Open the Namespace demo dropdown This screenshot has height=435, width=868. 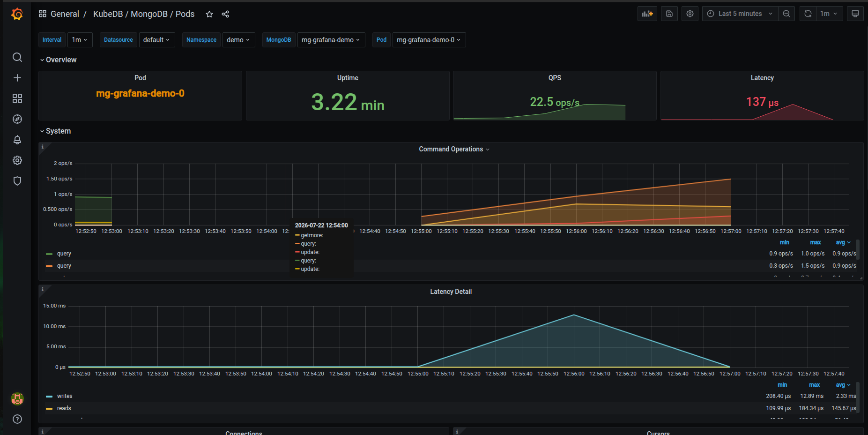pyautogui.click(x=238, y=40)
